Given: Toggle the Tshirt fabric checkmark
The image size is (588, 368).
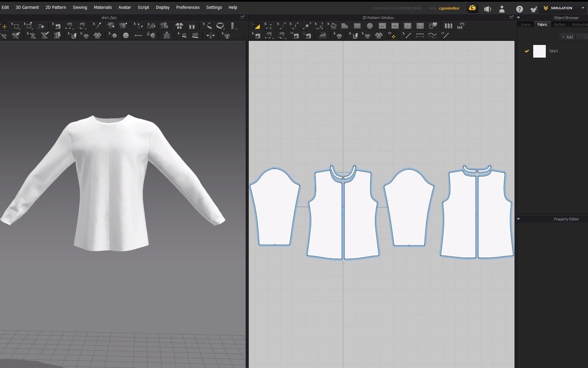Looking at the screenshot, I should coord(526,51).
